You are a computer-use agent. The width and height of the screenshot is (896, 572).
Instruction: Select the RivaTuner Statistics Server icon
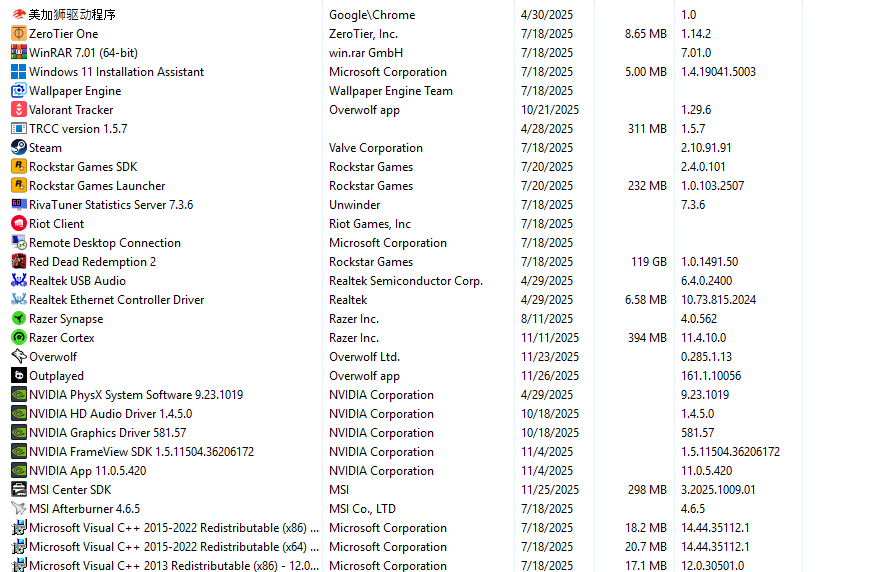(19, 205)
